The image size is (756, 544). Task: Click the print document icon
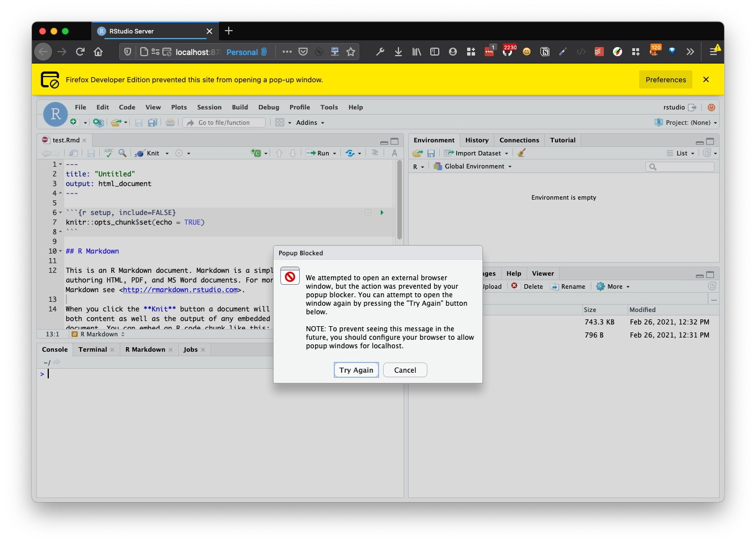click(x=170, y=123)
